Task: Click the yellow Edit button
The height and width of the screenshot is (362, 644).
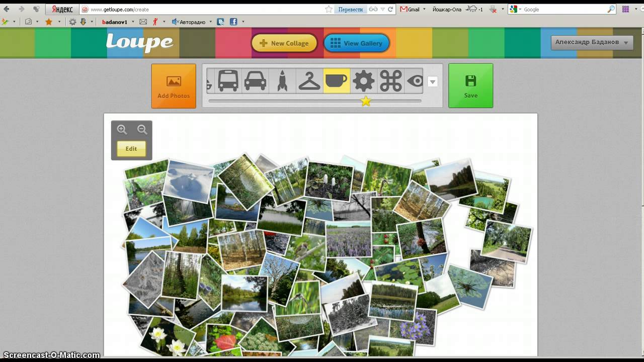Action: 131,149
